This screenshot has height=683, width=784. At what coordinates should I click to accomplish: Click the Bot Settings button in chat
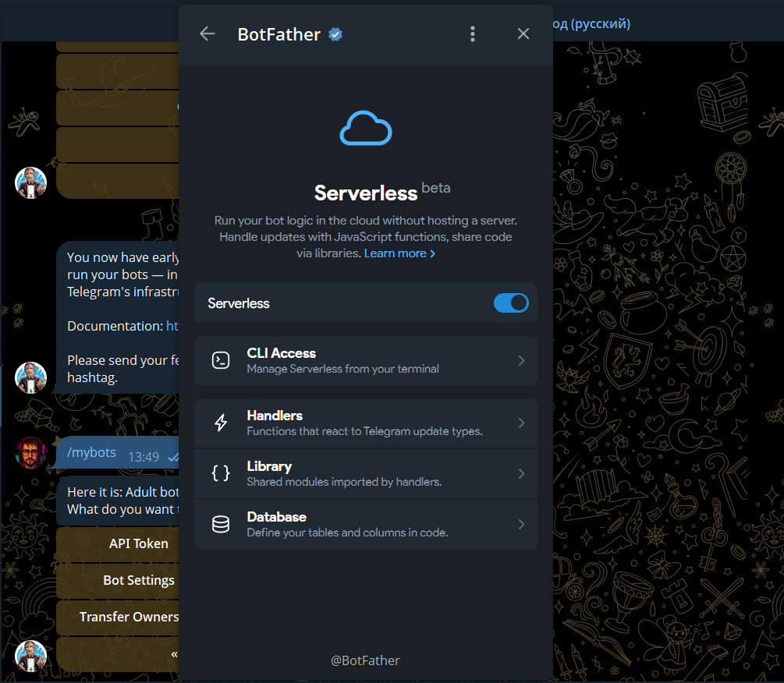pos(118,581)
